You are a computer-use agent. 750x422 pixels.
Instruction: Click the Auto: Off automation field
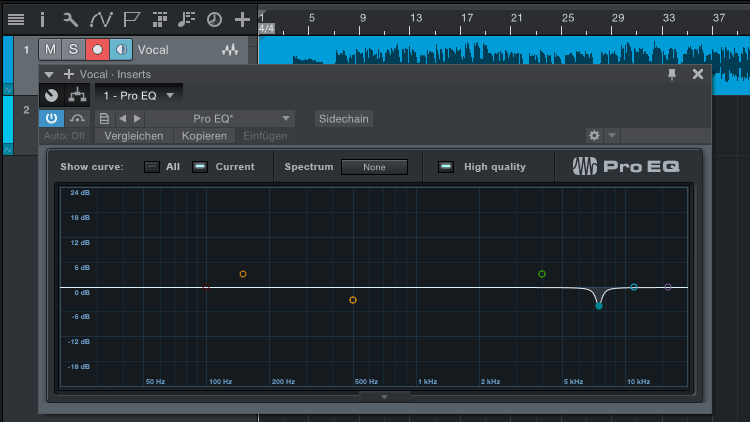tap(65, 136)
